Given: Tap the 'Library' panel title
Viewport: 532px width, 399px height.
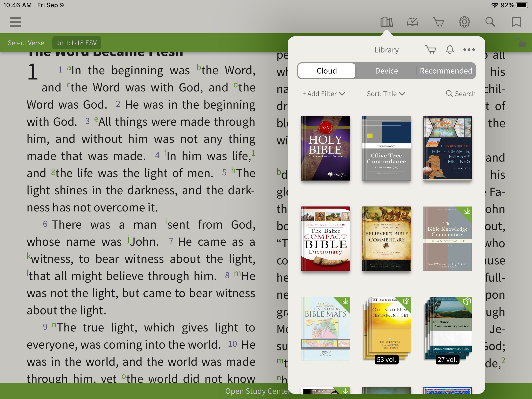Looking at the screenshot, I should click(387, 50).
